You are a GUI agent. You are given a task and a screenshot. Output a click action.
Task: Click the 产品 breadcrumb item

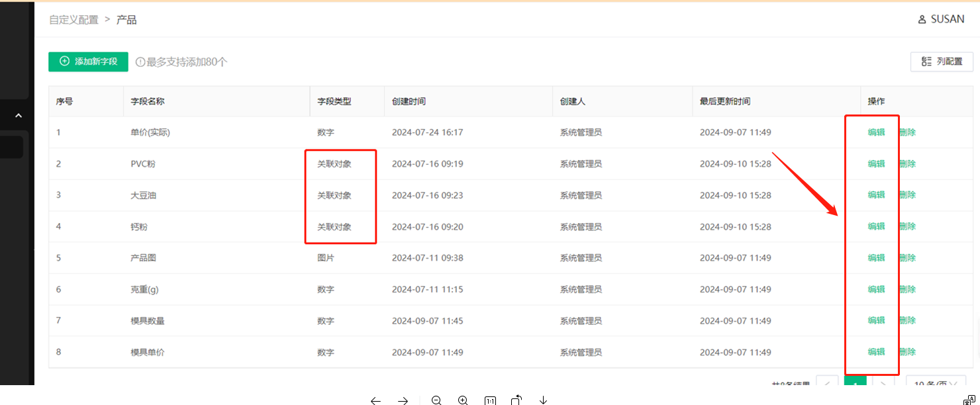point(126,20)
